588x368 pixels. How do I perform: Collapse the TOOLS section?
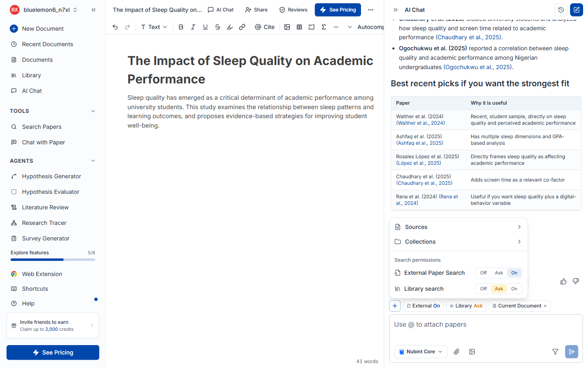(x=93, y=111)
